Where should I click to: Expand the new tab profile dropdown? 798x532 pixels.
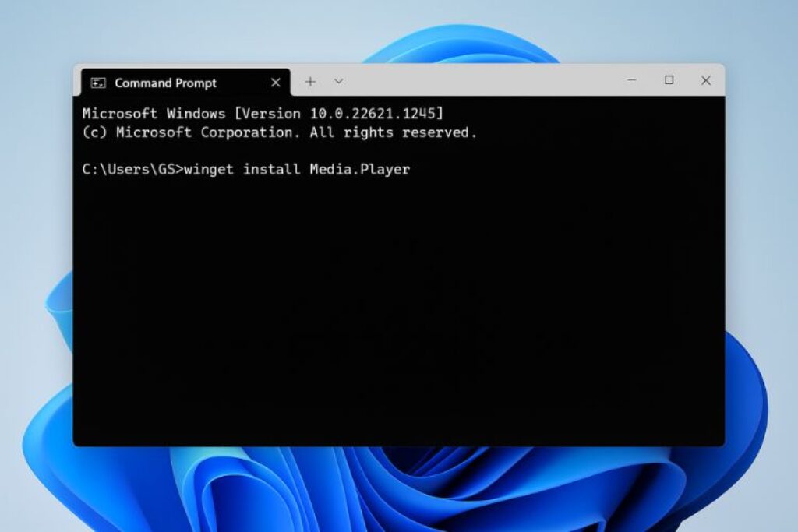(x=338, y=81)
